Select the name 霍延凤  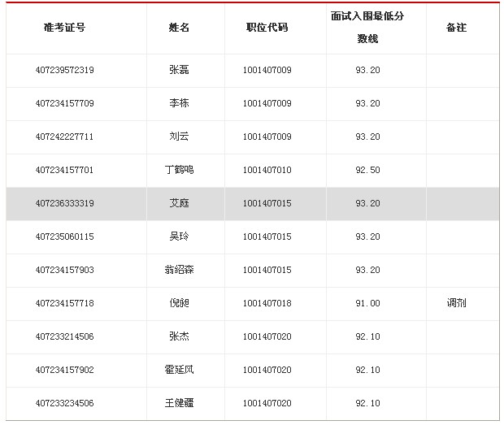179,370
